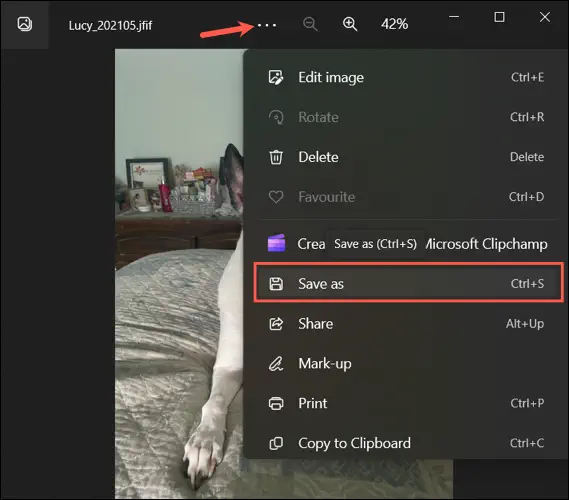Screen dimensions: 569x500
Task: Click the Mark-up pen icon
Action: click(276, 364)
